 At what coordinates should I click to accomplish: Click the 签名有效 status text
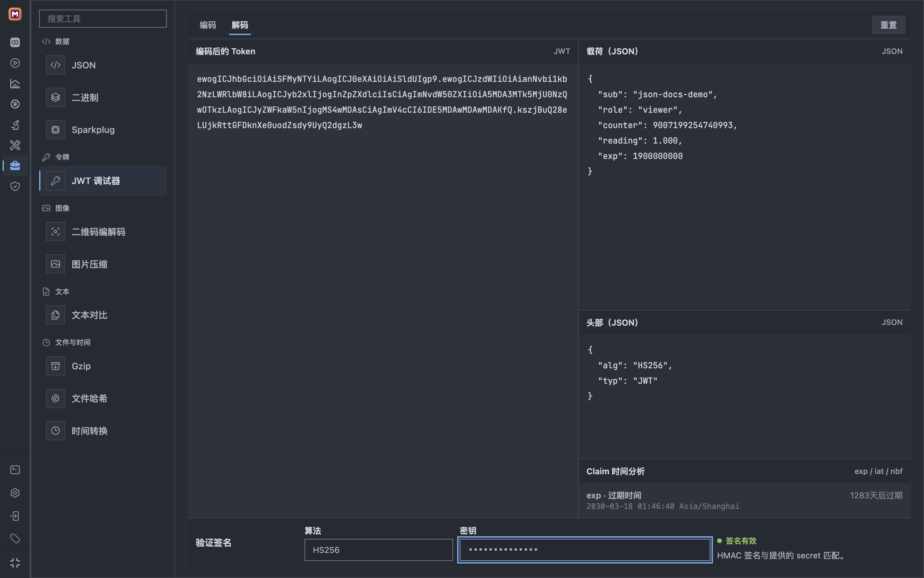741,541
